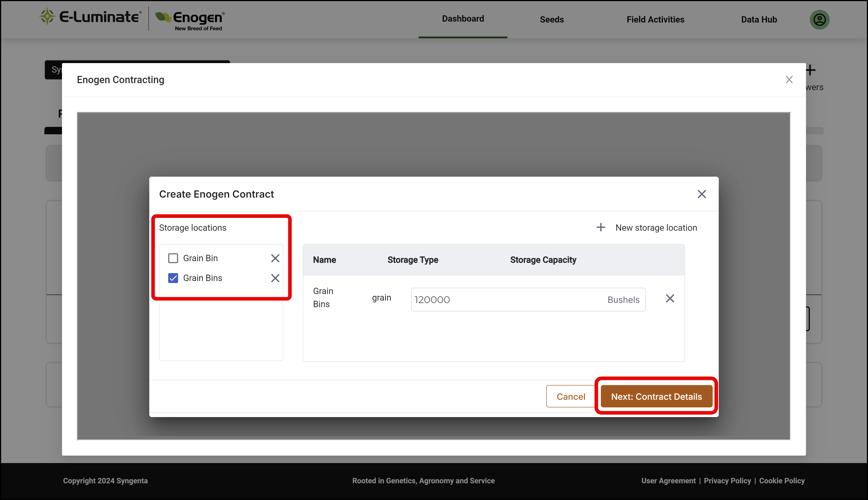Screen dimensions: 868x500
Task: Click 'Rooted in Genetics, Agronomy and Service' text
Action: point(423,481)
